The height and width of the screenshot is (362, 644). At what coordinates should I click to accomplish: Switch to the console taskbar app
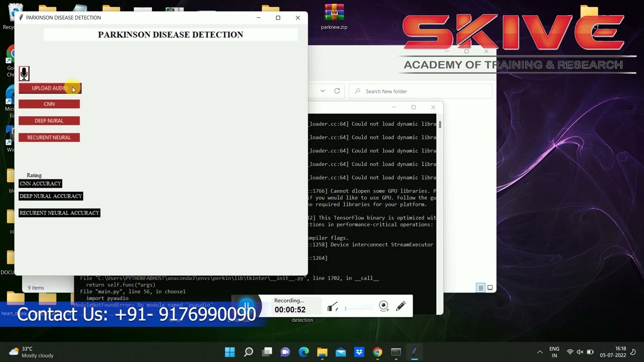point(396,352)
